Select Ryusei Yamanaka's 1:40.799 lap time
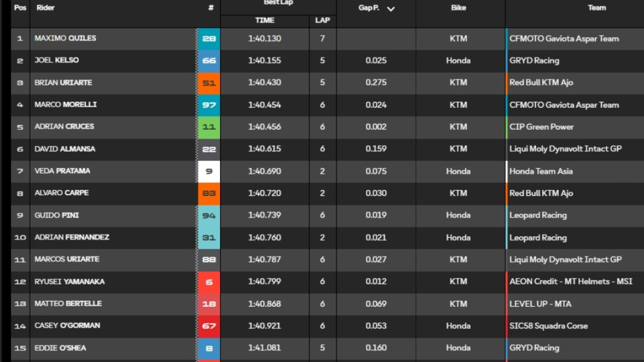The width and height of the screenshot is (644, 362). [265, 282]
